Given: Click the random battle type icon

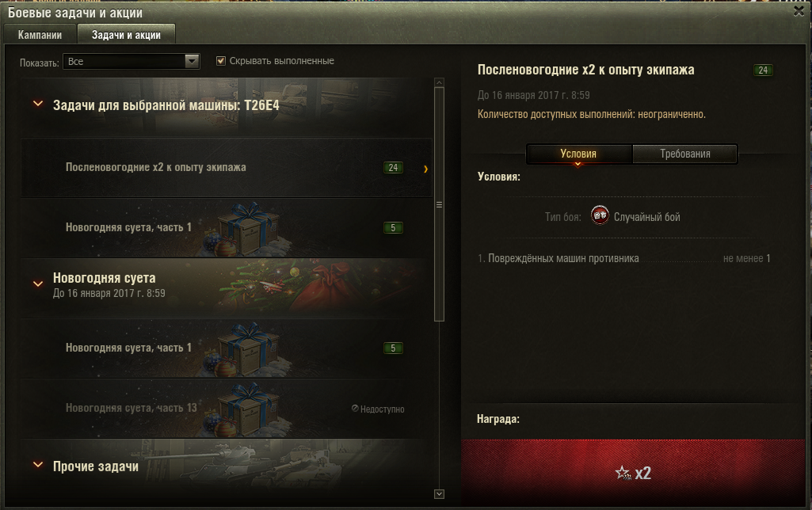Looking at the screenshot, I should 600,215.
